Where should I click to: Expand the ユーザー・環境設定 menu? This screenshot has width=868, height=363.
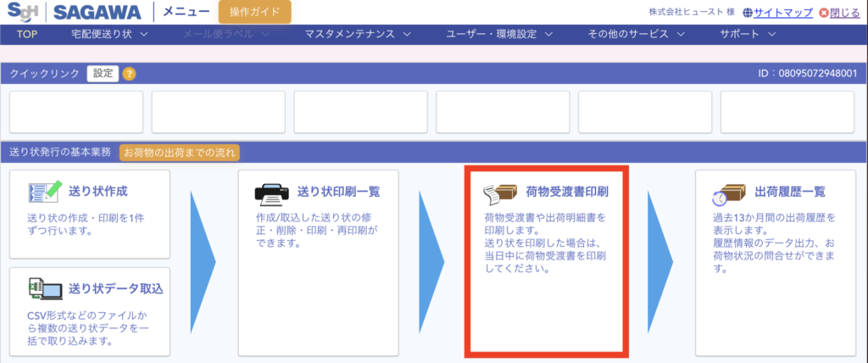pos(499,35)
